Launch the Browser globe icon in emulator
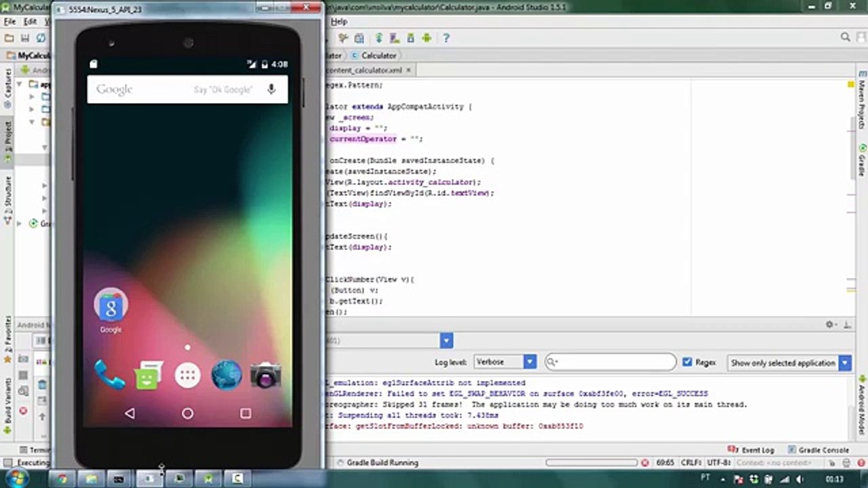 (x=226, y=375)
